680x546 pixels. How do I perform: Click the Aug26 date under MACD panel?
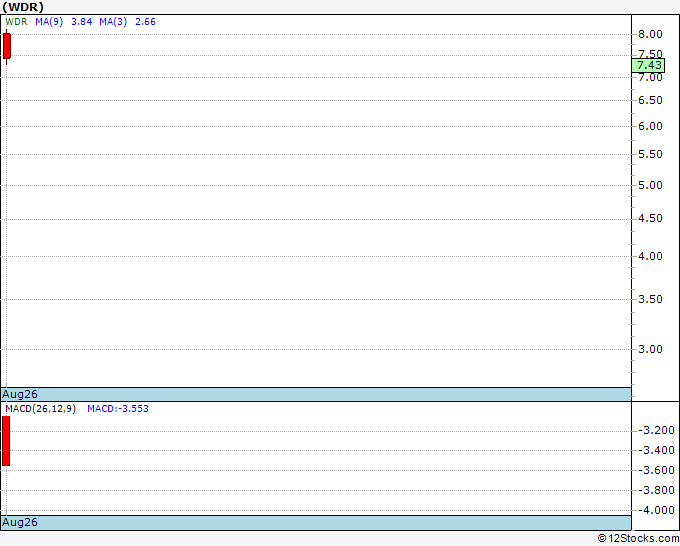(20, 522)
